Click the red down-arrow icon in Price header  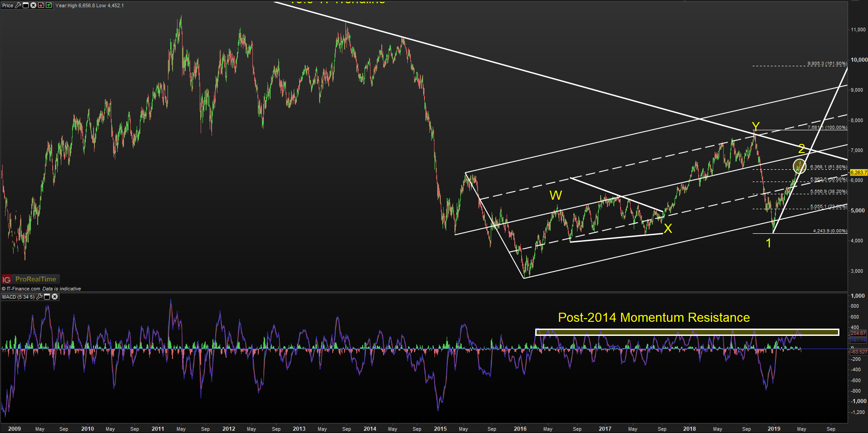pos(41,5)
